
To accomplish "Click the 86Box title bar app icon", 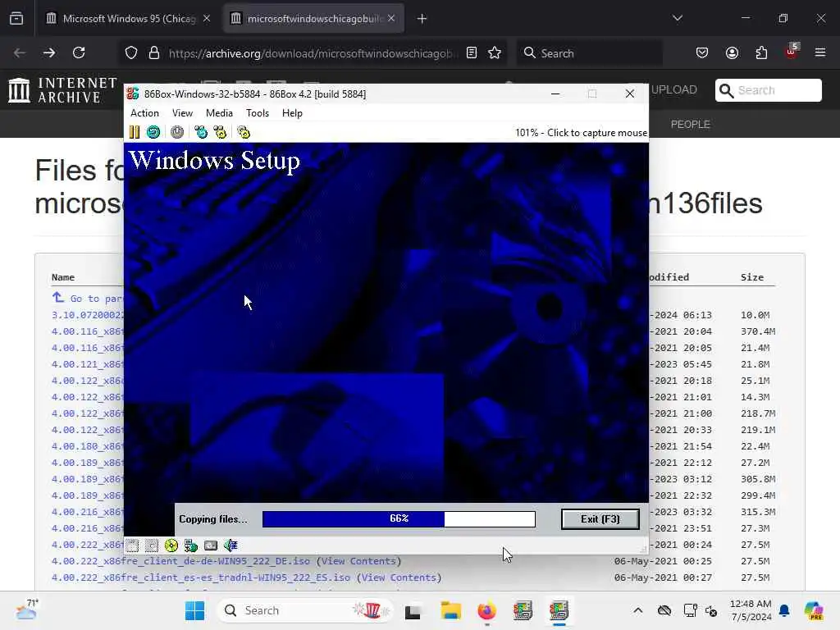I will click(x=133, y=94).
